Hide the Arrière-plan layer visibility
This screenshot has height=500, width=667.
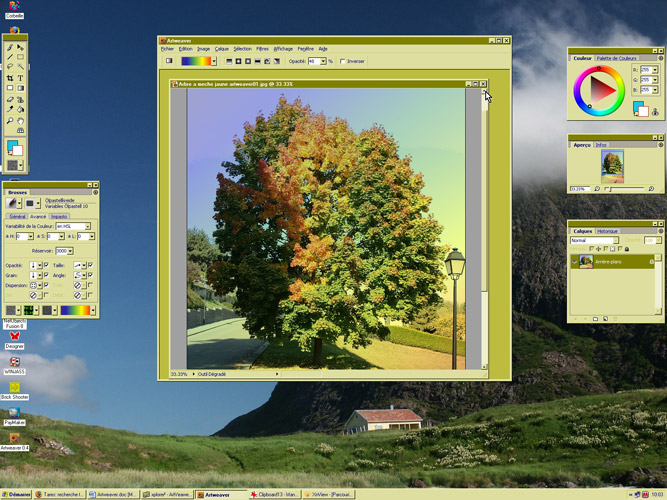574,262
